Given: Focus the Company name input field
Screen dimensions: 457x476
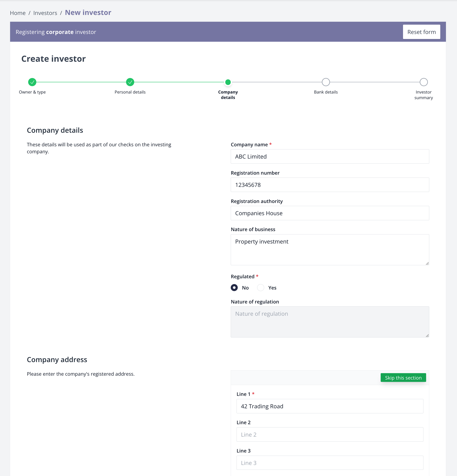Looking at the screenshot, I should [330, 156].
